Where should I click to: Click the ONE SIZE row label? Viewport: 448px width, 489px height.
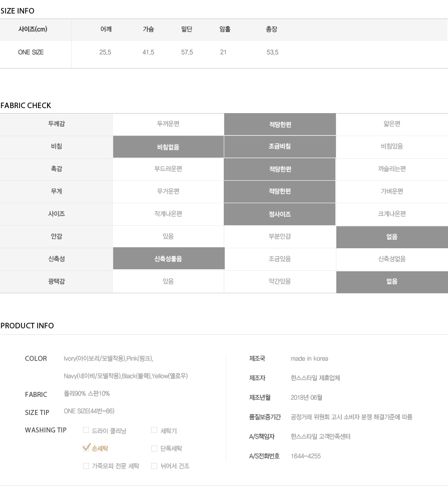tap(31, 53)
